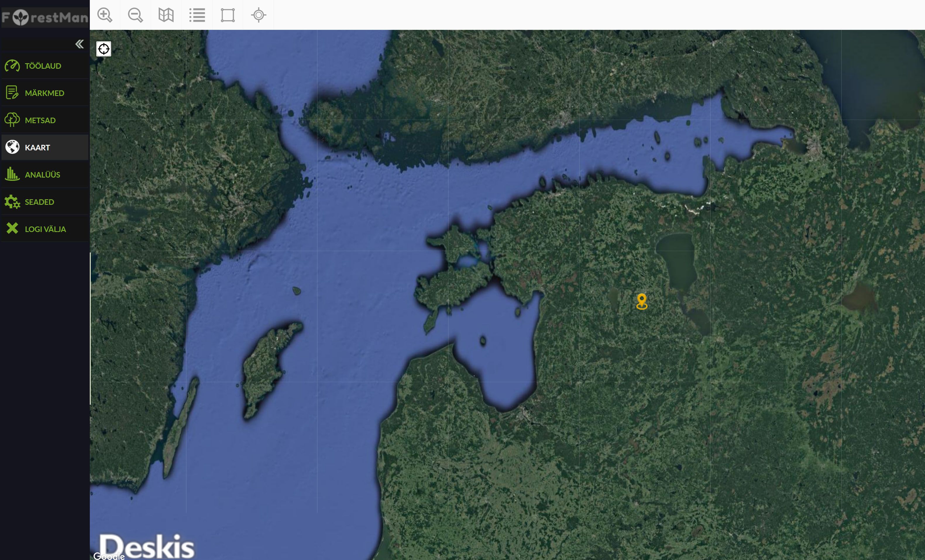
Task: Click the ForestMan logo
Action: [45, 17]
